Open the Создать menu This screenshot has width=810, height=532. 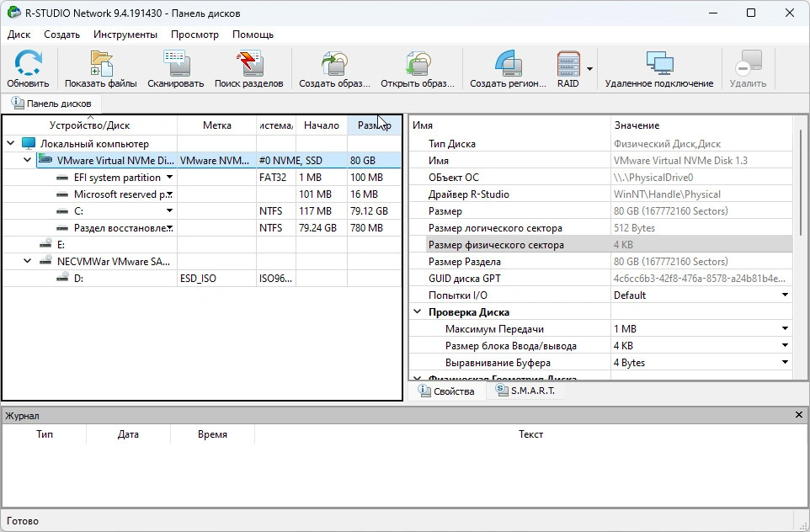pyautogui.click(x=62, y=35)
